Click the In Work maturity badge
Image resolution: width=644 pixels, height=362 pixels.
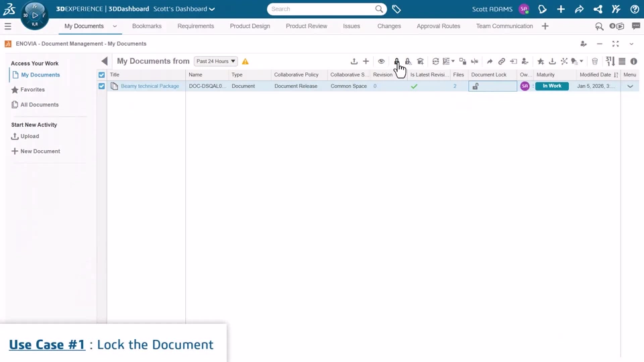tap(552, 86)
